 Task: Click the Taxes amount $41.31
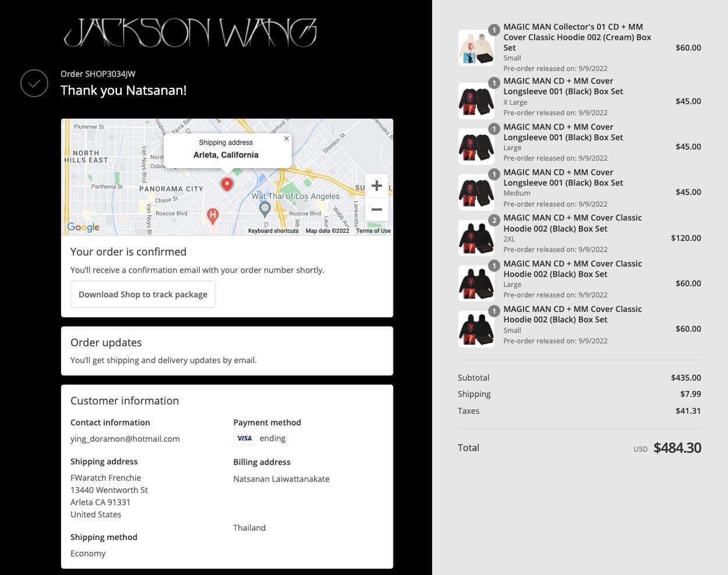point(688,411)
